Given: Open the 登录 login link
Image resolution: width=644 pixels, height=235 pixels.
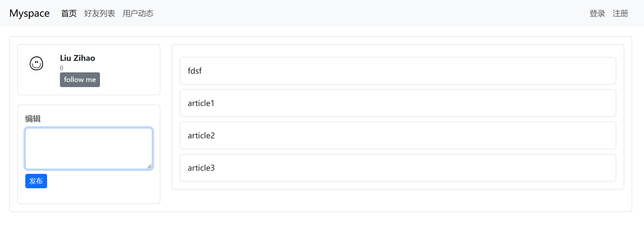Looking at the screenshot, I should (597, 13).
